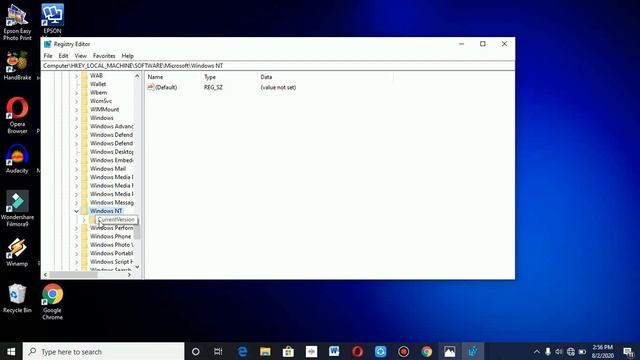Open the Edit menu
Image resolution: width=640 pixels, height=360 pixels.
pos(63,56)
